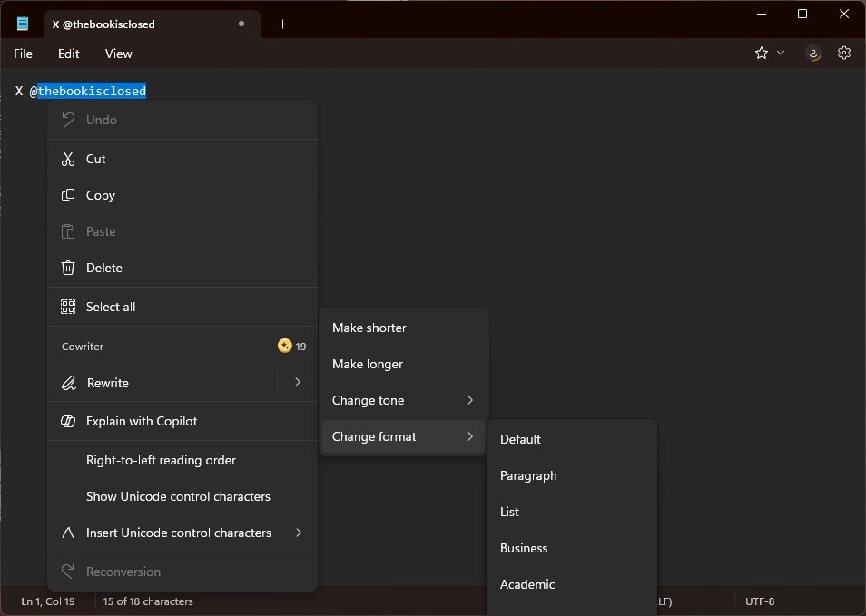Click the Rewrite pen icon
Viewport: 866px width, 616px height.
pyautogui.click(x=68, y=383)
